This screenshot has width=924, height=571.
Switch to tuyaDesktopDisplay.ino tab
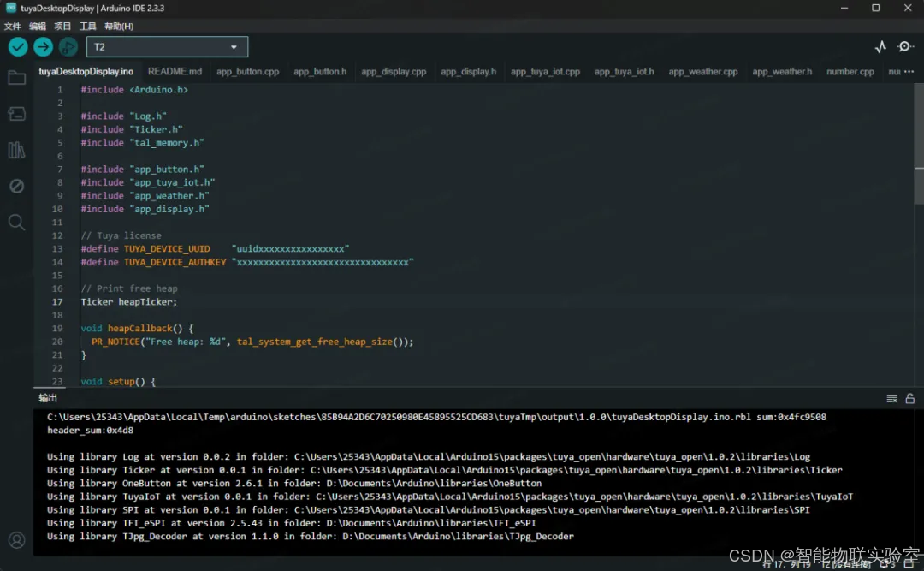(x=86, y=71)
